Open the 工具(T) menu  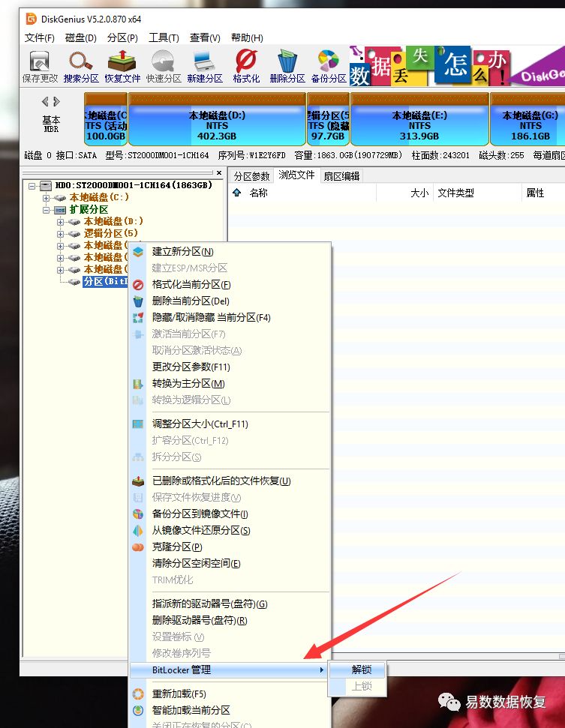coord(164,37)
